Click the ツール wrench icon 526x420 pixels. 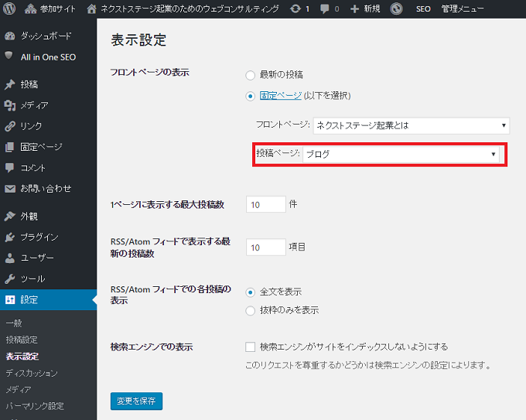[10, 278]
